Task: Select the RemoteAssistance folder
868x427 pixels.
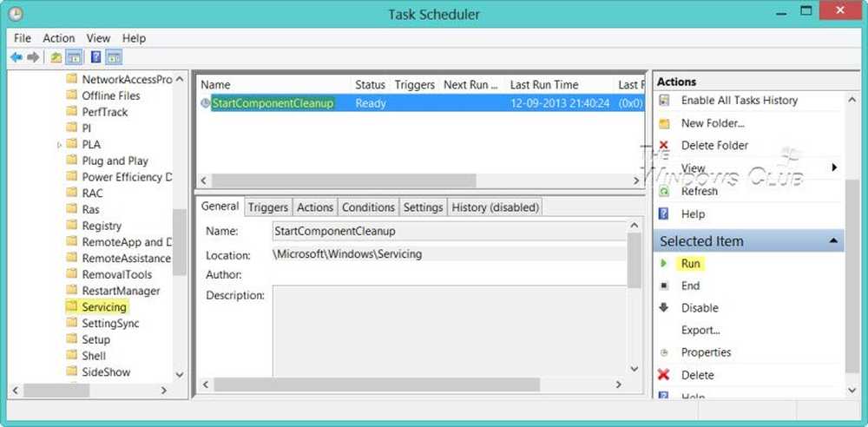Action: tap(126, 258)
